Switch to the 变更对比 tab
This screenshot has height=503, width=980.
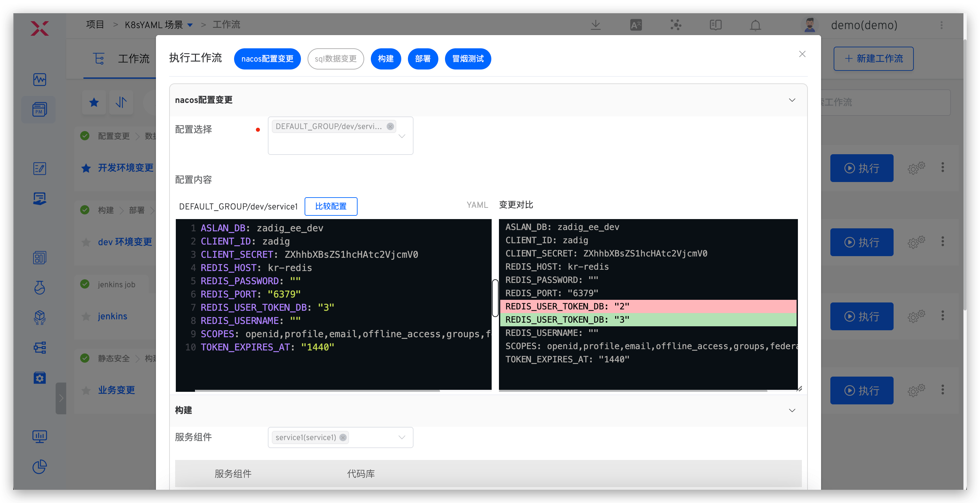pos(515,205)
